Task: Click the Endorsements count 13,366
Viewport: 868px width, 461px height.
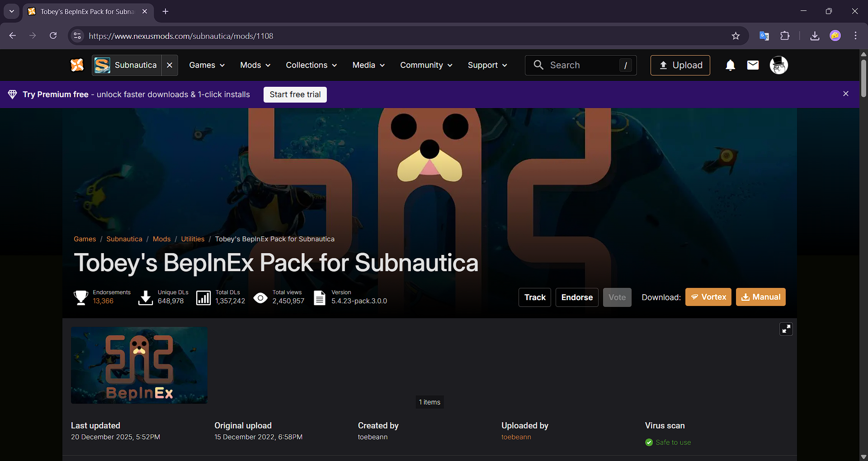Action: tap(103, 301)
